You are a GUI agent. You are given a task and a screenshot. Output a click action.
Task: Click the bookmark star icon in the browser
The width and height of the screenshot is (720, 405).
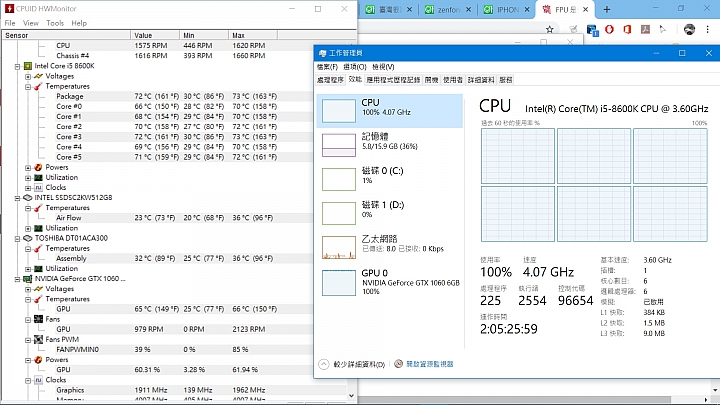tap(550, 29)
